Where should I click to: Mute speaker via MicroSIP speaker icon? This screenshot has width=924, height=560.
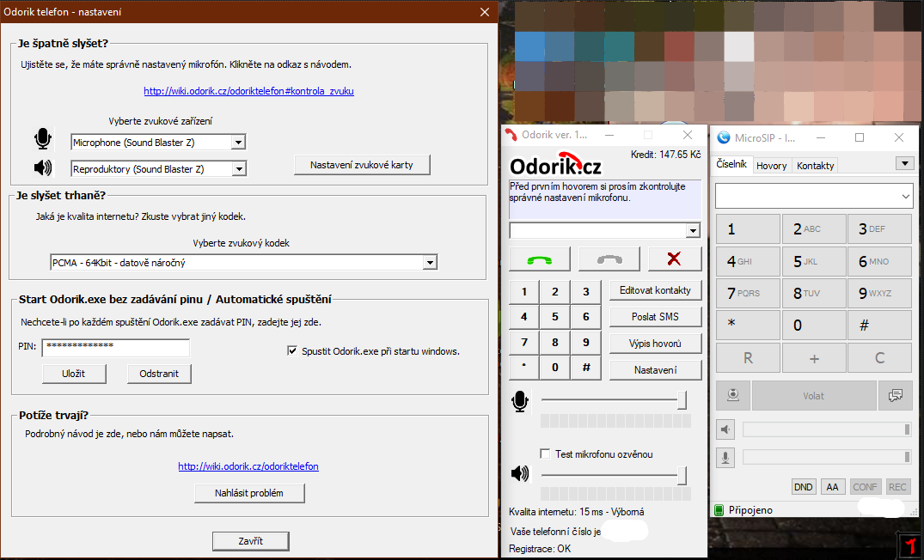(726, 429)
